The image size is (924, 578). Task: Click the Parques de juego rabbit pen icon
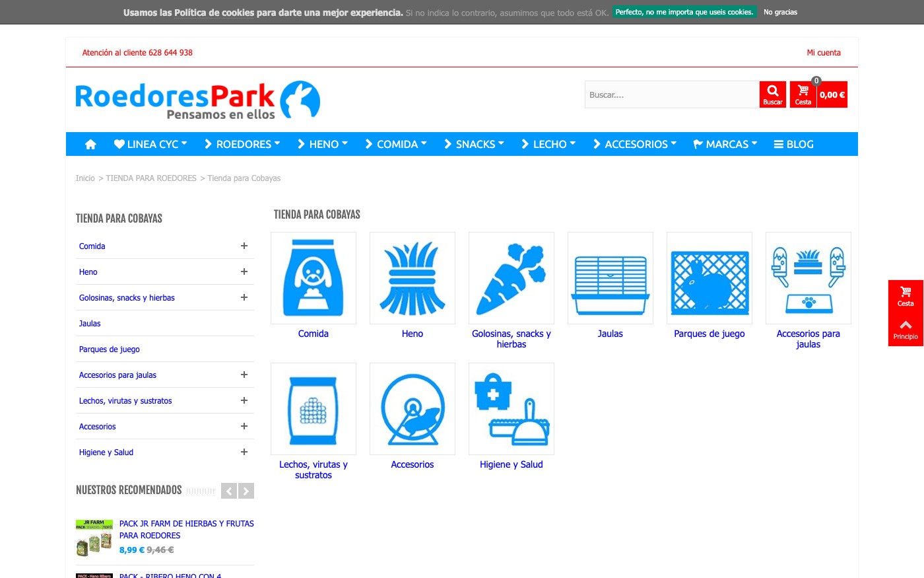click(x=709, y=278)
